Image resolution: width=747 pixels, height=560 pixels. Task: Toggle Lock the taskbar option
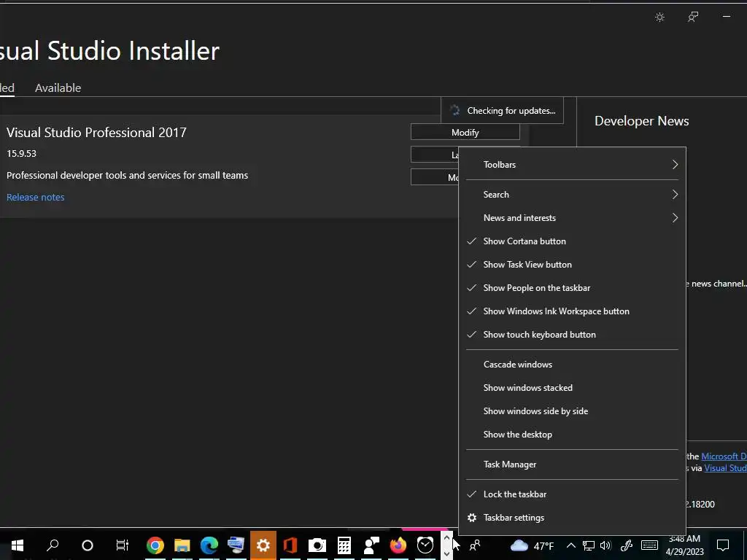572,494
